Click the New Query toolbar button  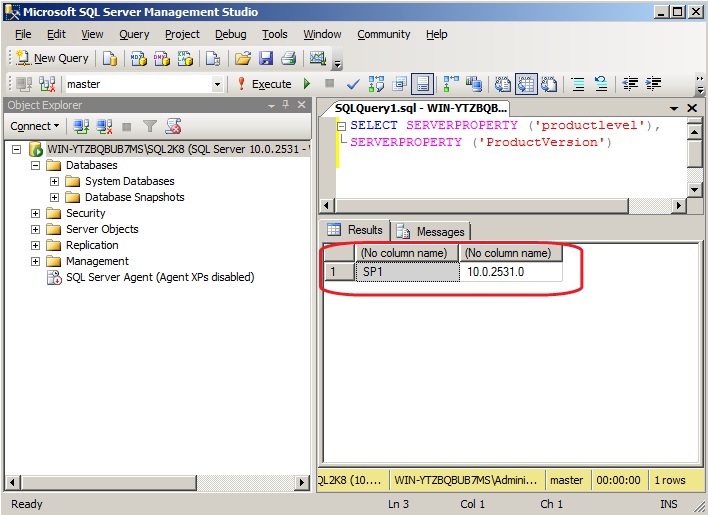pos(52,58)
